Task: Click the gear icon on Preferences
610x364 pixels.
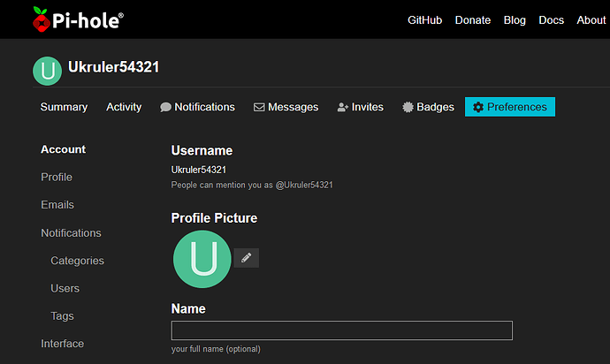Action: point(478,107)
